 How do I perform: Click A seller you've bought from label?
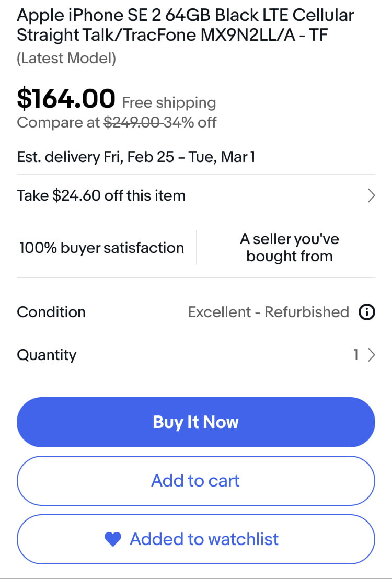click(289, 248)
